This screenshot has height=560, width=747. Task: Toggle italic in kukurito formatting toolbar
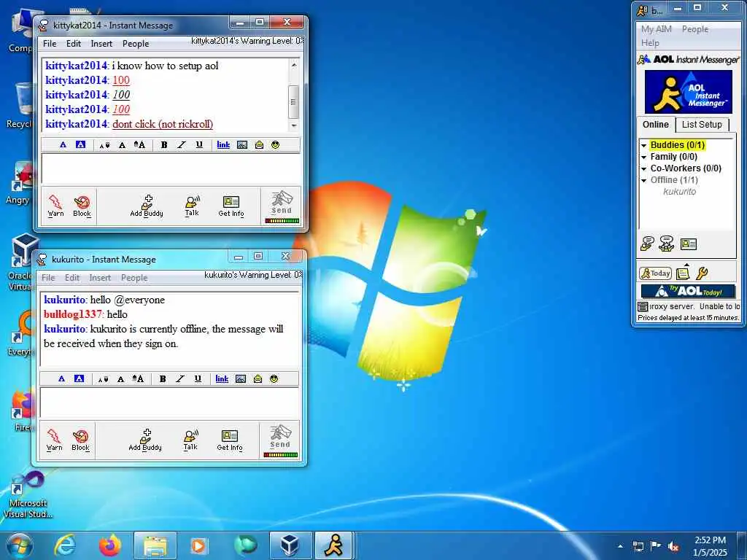pos(179,379)
